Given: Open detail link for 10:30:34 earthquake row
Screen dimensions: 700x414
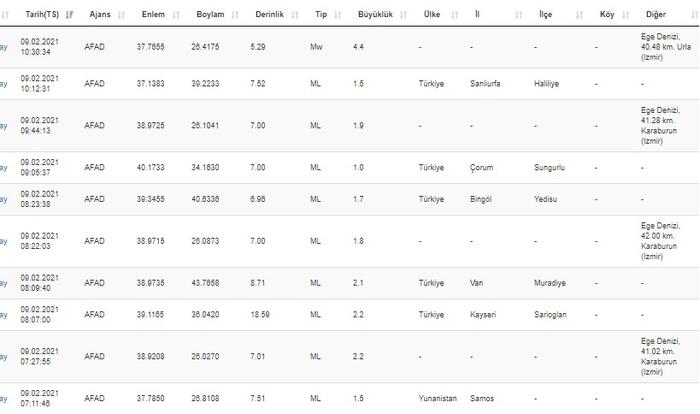Looking at the screenshot, I should 3,46.
